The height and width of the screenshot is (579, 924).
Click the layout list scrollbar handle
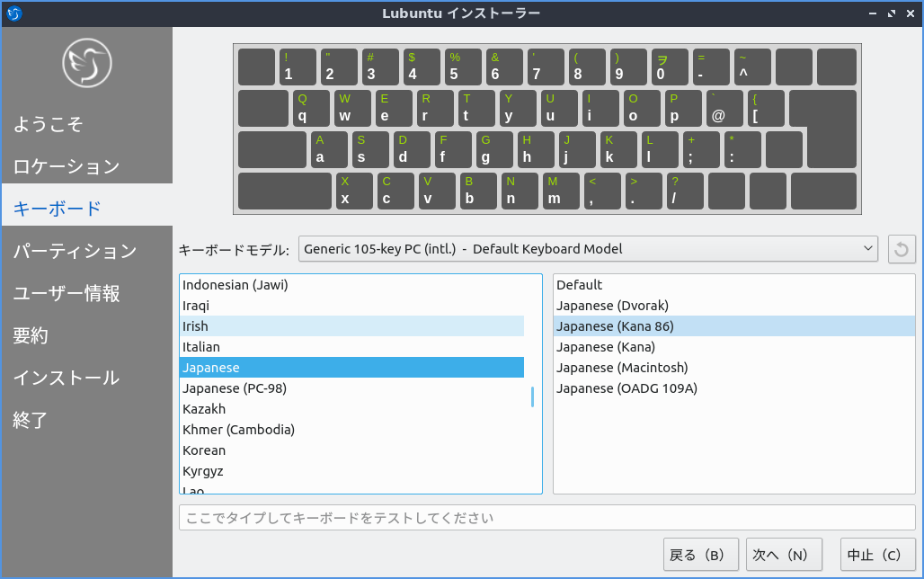(x=532, y=396)
